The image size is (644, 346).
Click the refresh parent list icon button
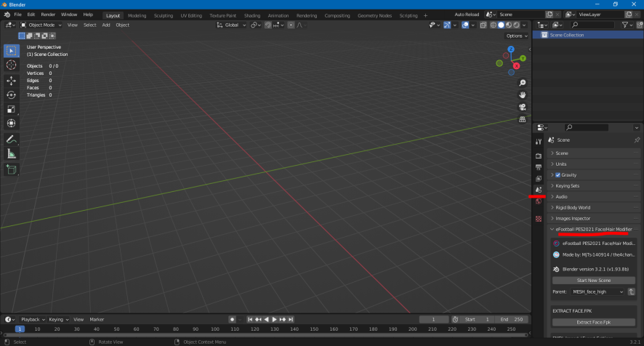631,291
